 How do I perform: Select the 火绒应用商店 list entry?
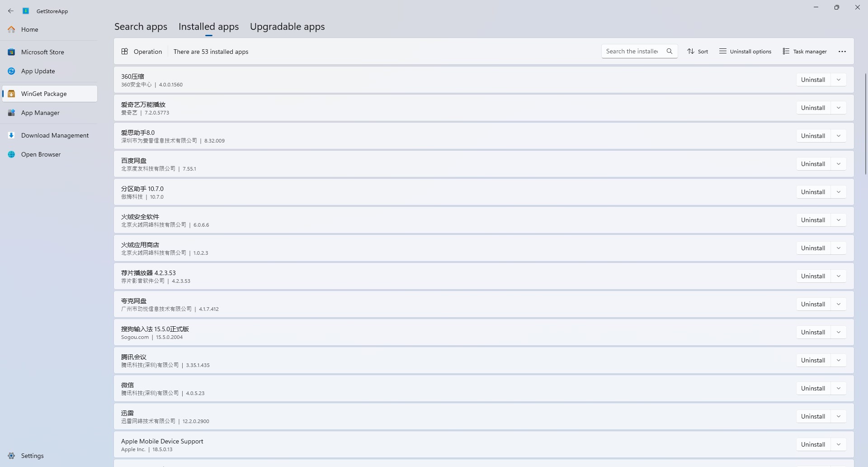484,248
